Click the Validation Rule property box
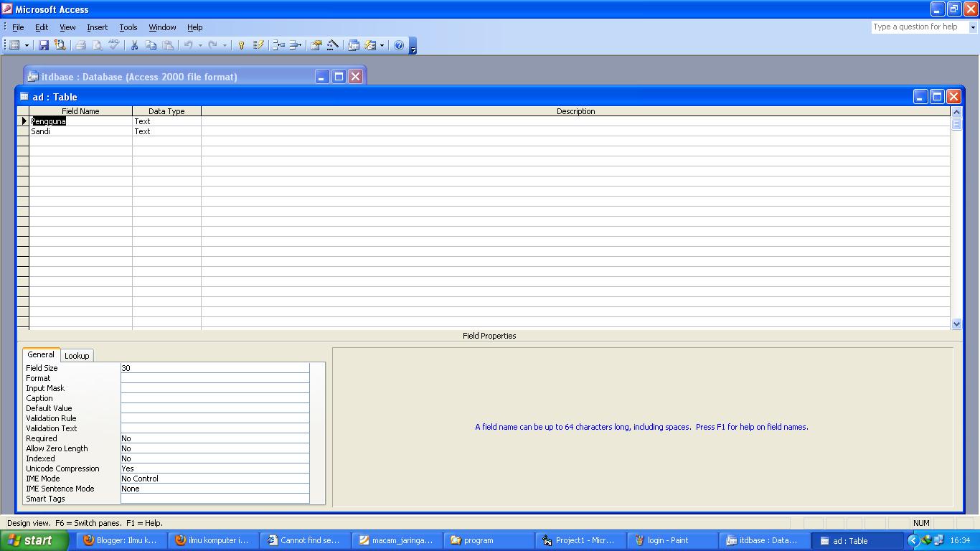Screen dimensions: 980x551 point(215,418)
